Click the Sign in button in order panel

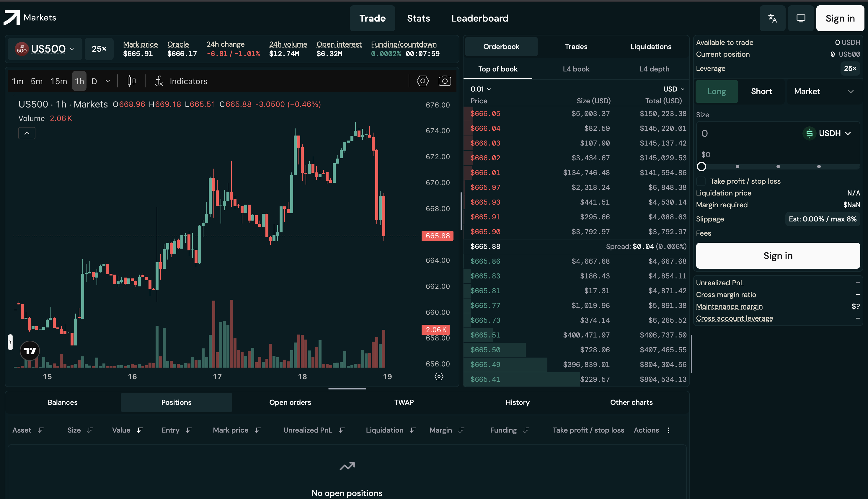click(x=778, y=256)
